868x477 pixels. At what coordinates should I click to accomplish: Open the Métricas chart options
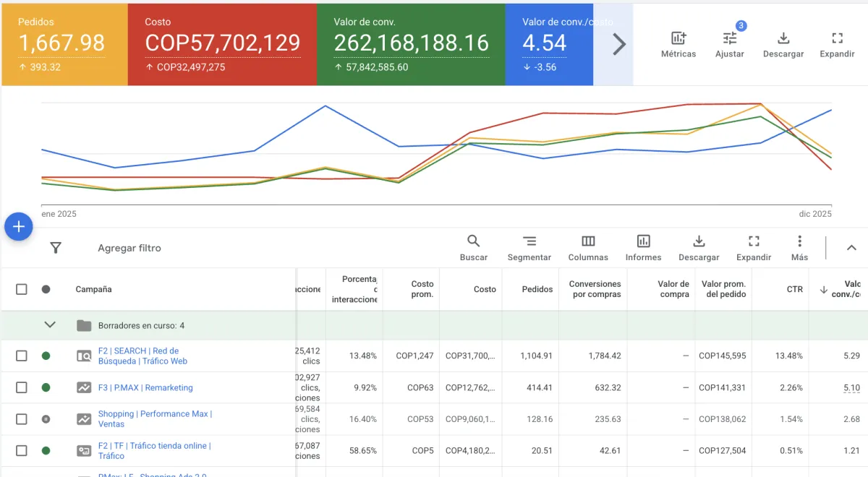(678, 45)
